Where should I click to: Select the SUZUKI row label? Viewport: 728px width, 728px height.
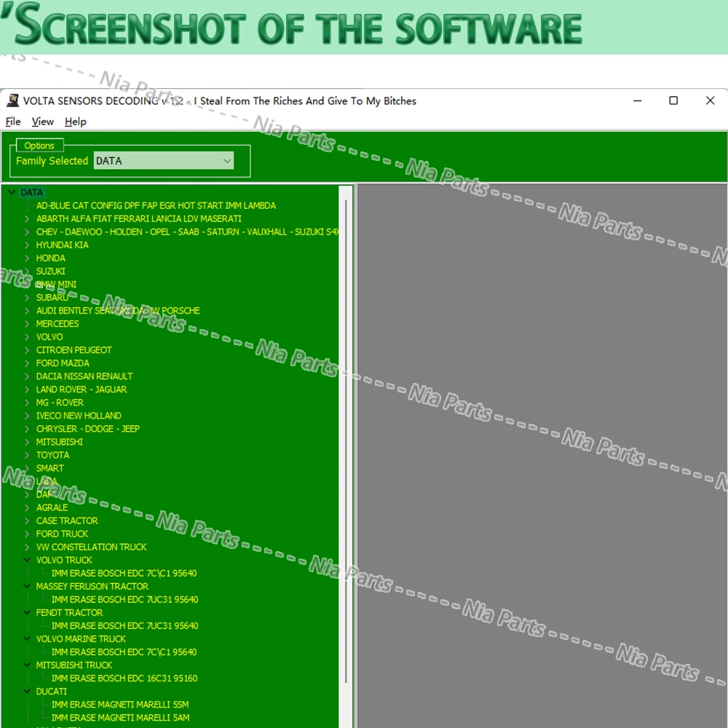click(51, 271)
